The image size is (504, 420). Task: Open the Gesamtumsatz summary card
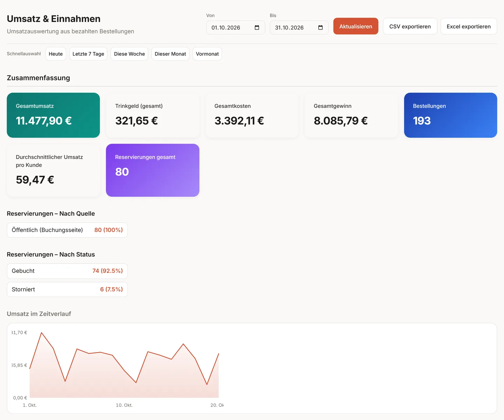click(x=53, y=115)
